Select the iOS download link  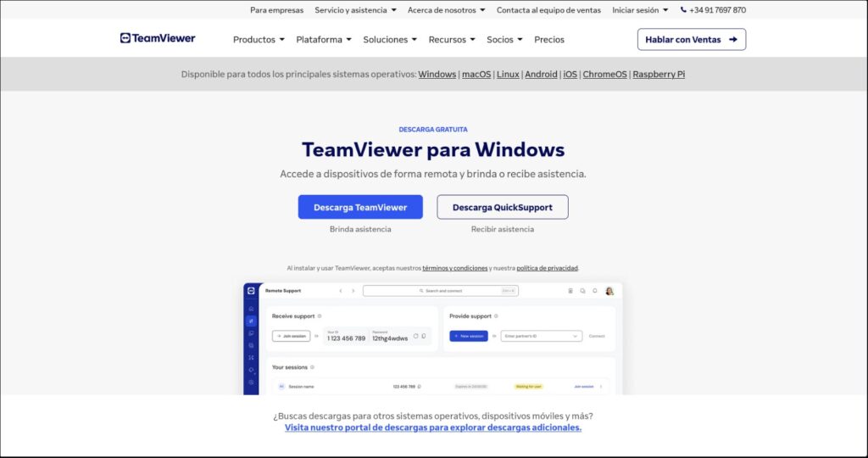click(x=570, y=74)
